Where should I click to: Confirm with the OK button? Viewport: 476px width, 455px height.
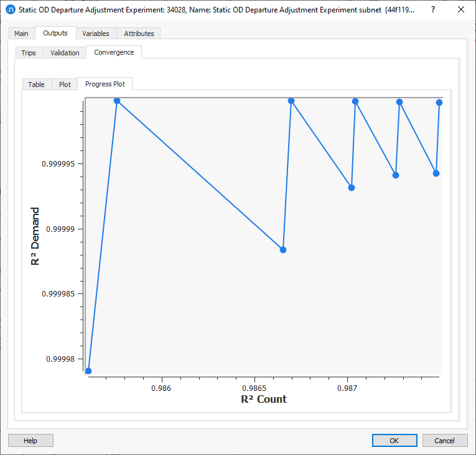point(394,441)
